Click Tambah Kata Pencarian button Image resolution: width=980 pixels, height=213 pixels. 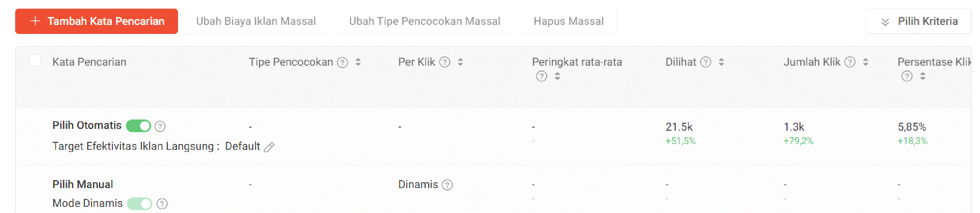[x=97, y=22]
